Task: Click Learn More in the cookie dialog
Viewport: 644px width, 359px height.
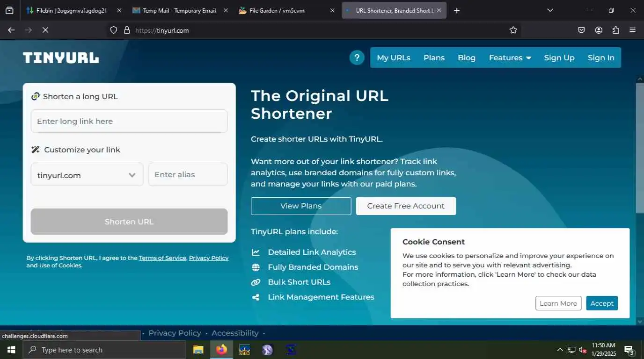Action: pos(558,303)
